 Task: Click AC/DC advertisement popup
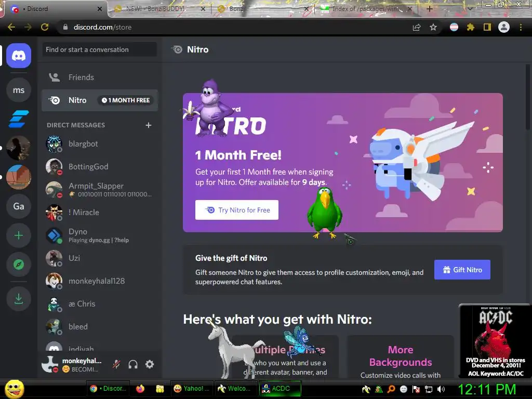click(x=495, y=341)
